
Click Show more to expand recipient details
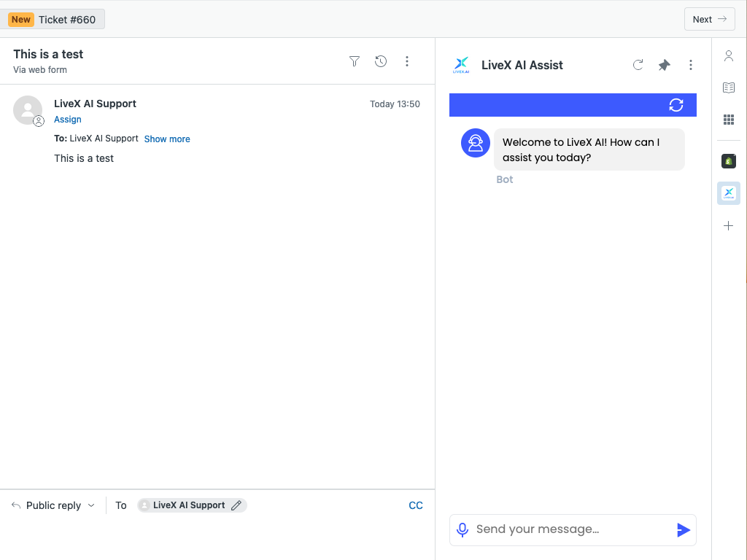point(167,139)
